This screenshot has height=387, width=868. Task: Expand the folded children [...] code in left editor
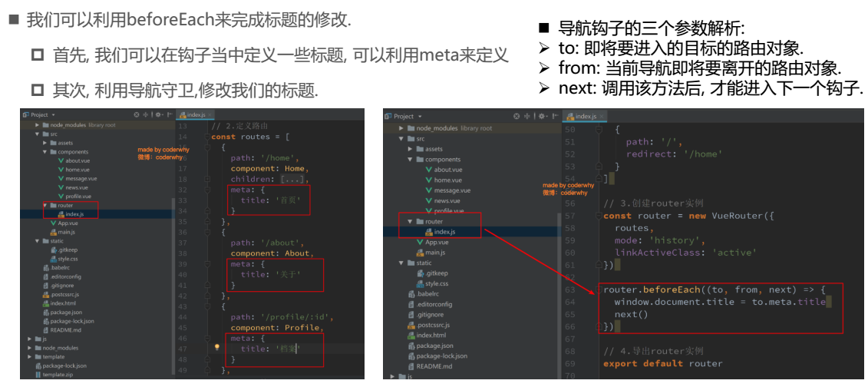pyautogui.click(x=295, y=179)
